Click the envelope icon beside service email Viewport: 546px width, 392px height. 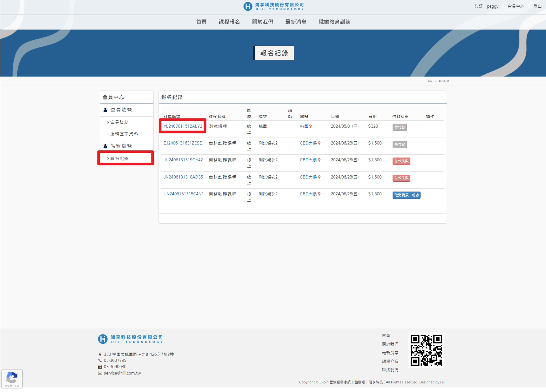point(100,373)
